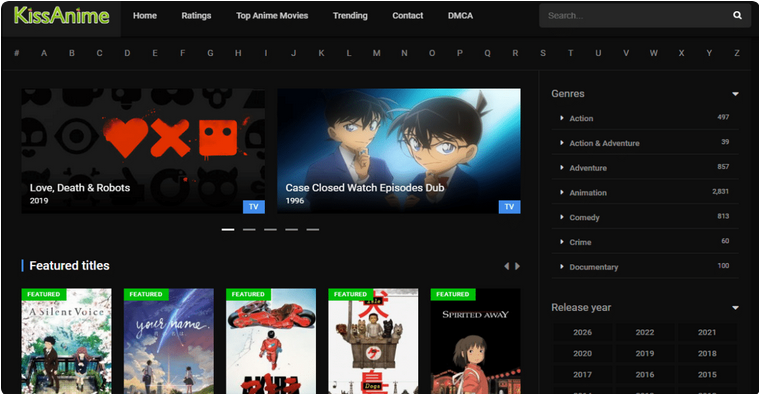This screenshot has width=759, height=394.
Task: Click the TV badge on Love, Death & Robots
Action: pos(254,207)
